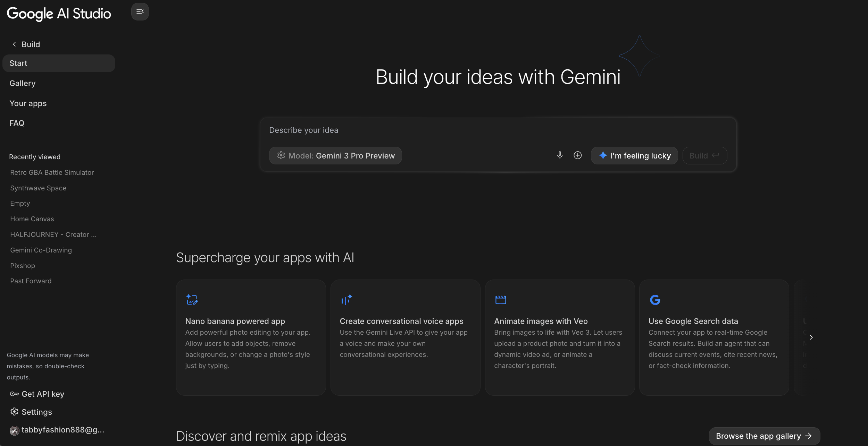The height and width of the screenshot is (446, 868).
Task: Go back using the chevron beside Build
Action: (14, 44)
